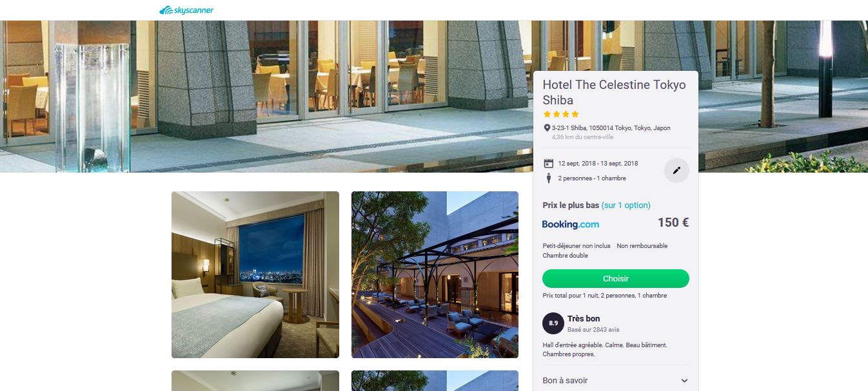Click the 8.9 rating score badge
This screenshot has height=391, width=868.
coord(553,323)
